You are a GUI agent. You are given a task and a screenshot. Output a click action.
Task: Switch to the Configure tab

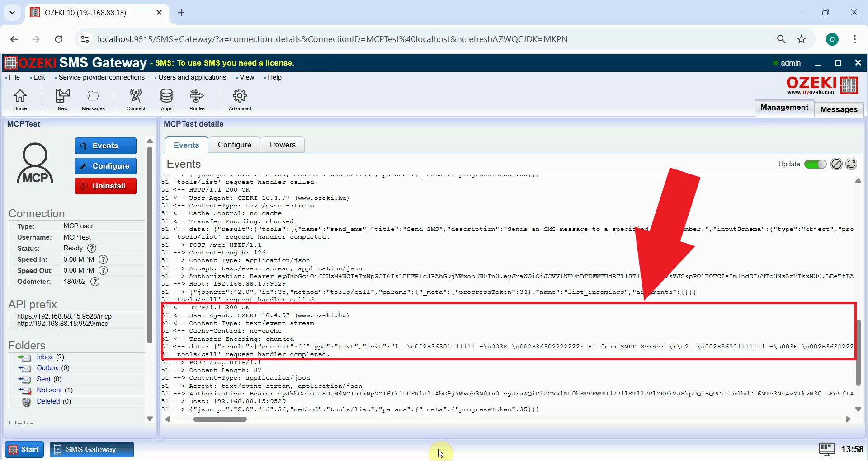pyautogui.click(x=234, y=145)
